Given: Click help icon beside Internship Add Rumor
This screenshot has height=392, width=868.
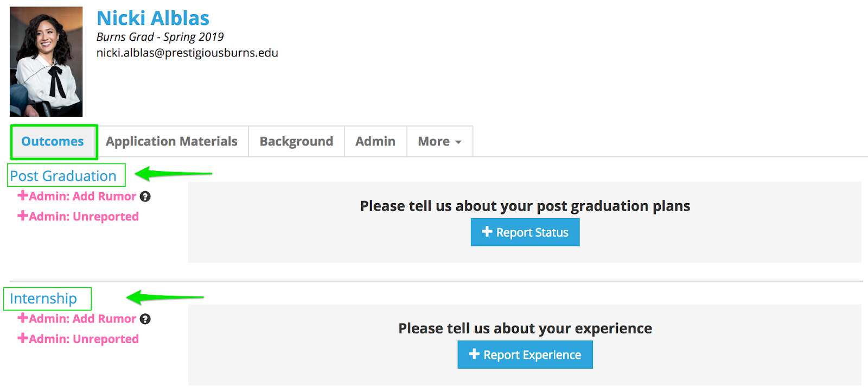Looking at the screenshot, I should [145, 319].
